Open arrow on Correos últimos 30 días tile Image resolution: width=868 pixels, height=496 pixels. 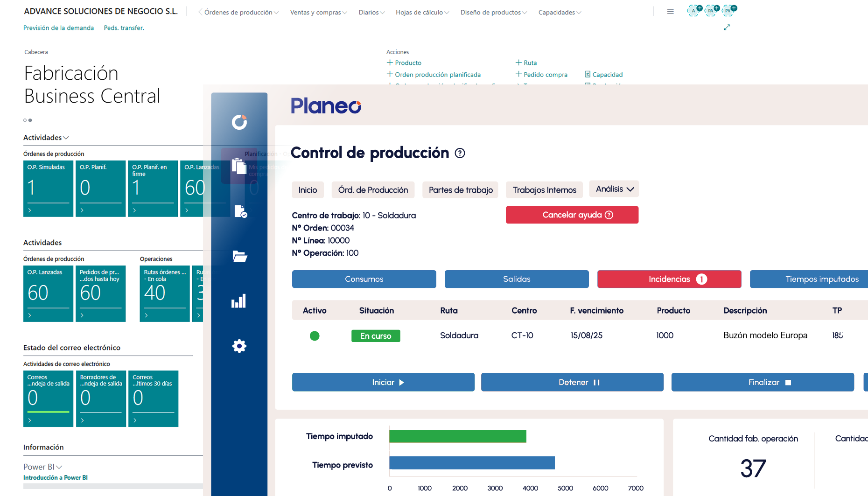[135, 420]
